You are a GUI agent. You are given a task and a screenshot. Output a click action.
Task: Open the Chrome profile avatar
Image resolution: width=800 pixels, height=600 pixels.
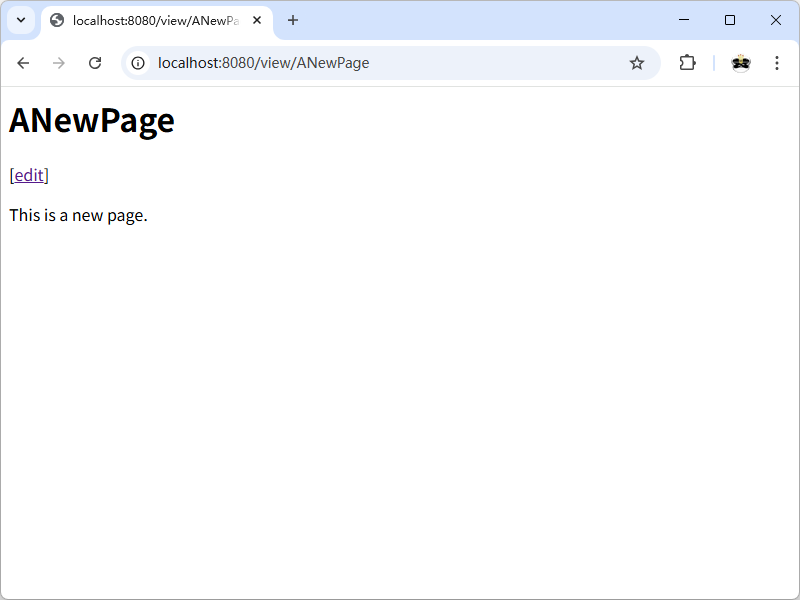coord(740,63)
